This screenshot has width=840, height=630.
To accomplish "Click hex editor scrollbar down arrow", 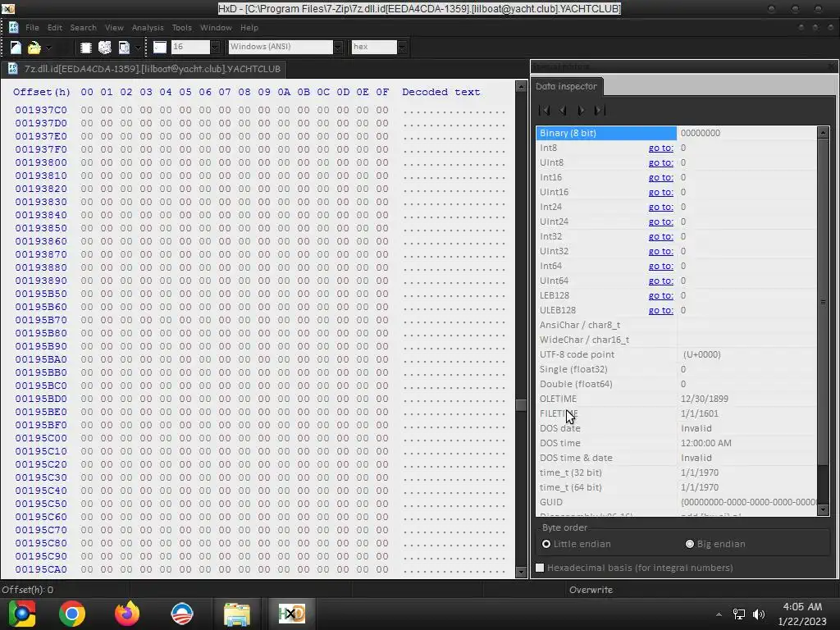I will point(521,572).
